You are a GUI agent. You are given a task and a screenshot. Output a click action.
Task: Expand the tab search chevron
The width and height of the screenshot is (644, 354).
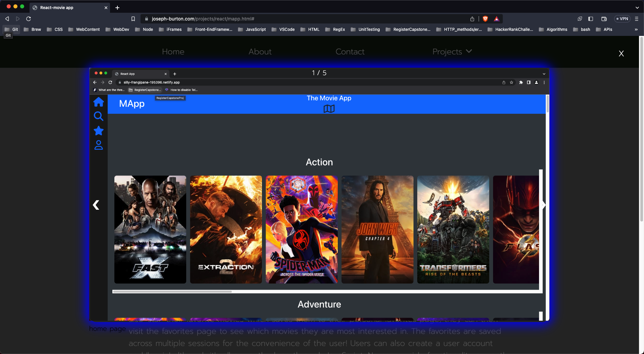click(637, 7)
